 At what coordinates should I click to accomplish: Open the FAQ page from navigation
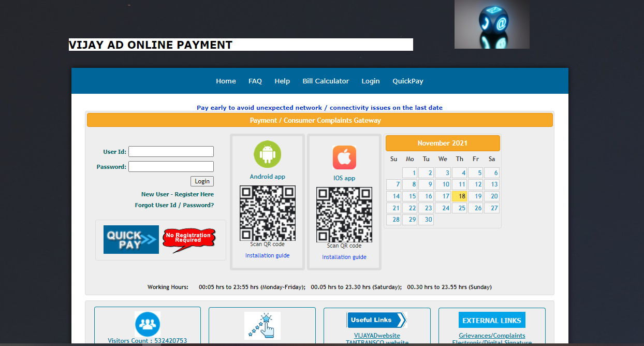(255, 81)
